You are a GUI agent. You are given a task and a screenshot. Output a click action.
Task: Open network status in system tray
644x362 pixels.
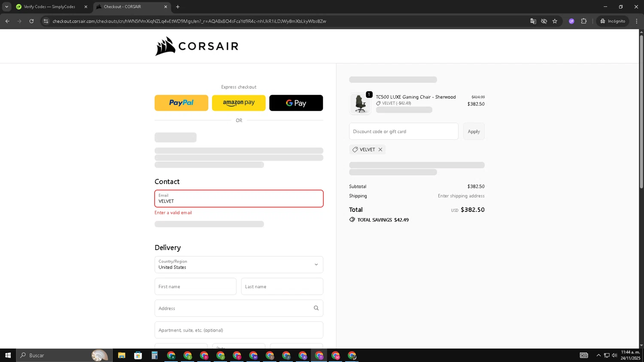click(x=607, y=355)
